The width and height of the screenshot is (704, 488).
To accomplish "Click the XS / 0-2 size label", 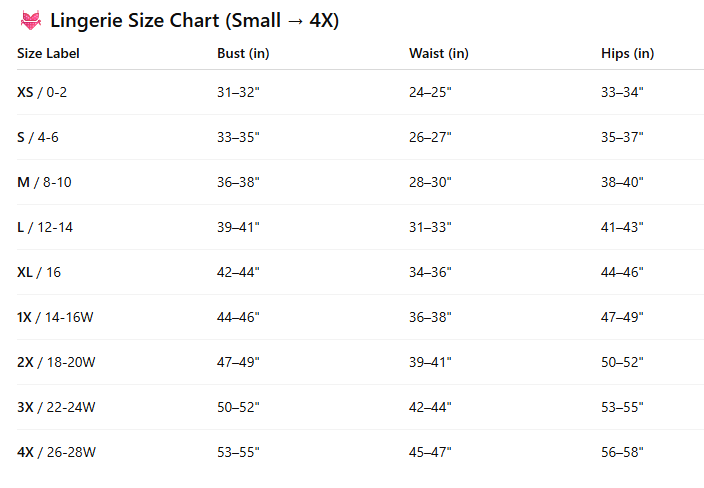I will 42,92.
